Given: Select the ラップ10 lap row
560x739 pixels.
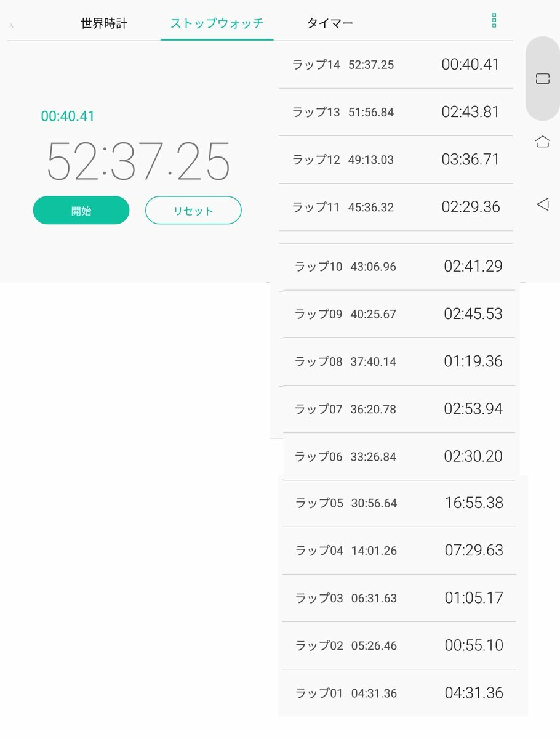Looking at the screenshot, I should 398,267.
